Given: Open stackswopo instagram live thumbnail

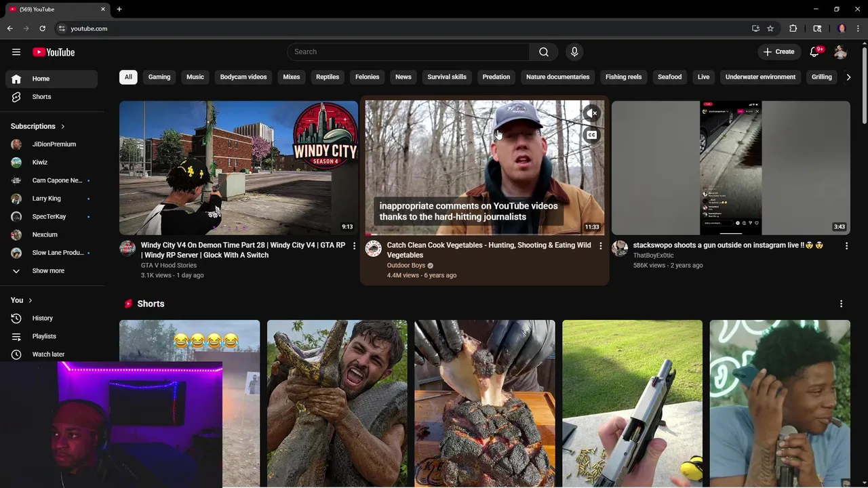Looking at the screenshot, I should (x=730, y=167).
